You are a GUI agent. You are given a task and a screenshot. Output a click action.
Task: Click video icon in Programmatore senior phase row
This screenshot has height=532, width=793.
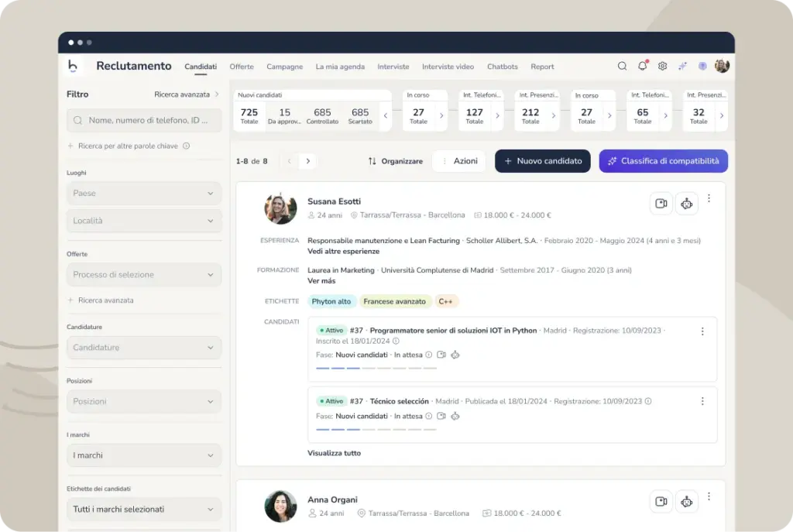pos(441,355)
